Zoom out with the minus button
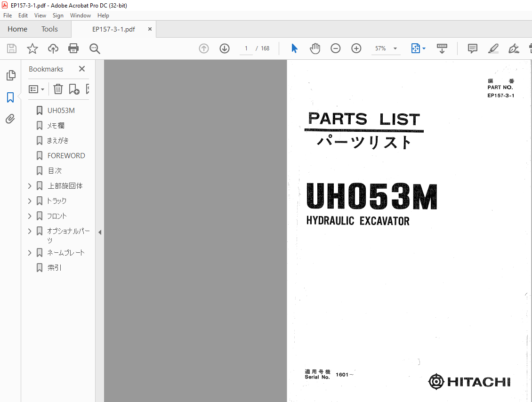This screenshot has height=402, width=532. click(x=335, y=48)
